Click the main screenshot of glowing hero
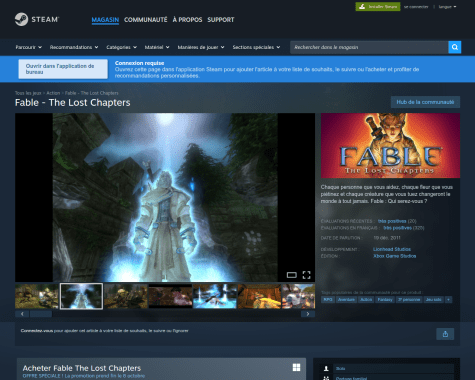 (165, 197)
